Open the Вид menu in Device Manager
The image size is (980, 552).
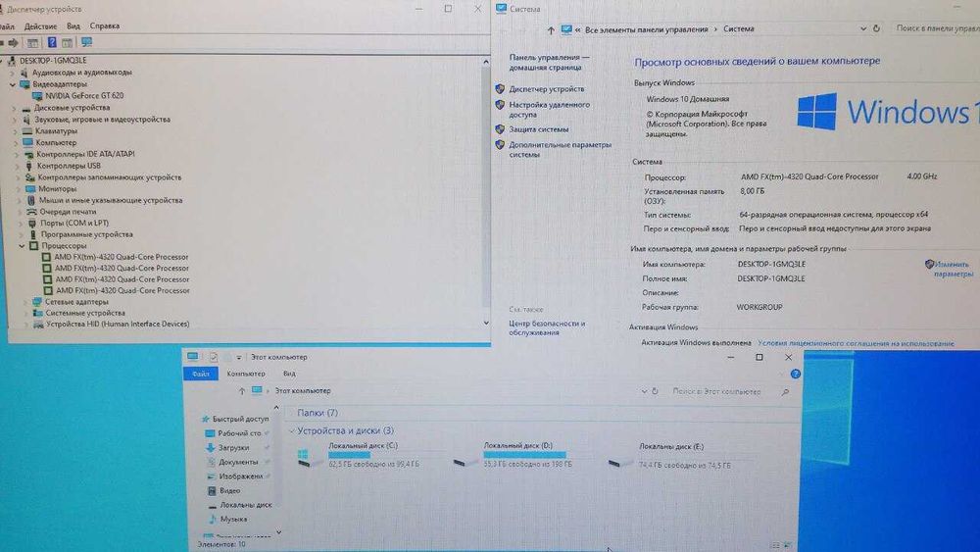[73, 26]
